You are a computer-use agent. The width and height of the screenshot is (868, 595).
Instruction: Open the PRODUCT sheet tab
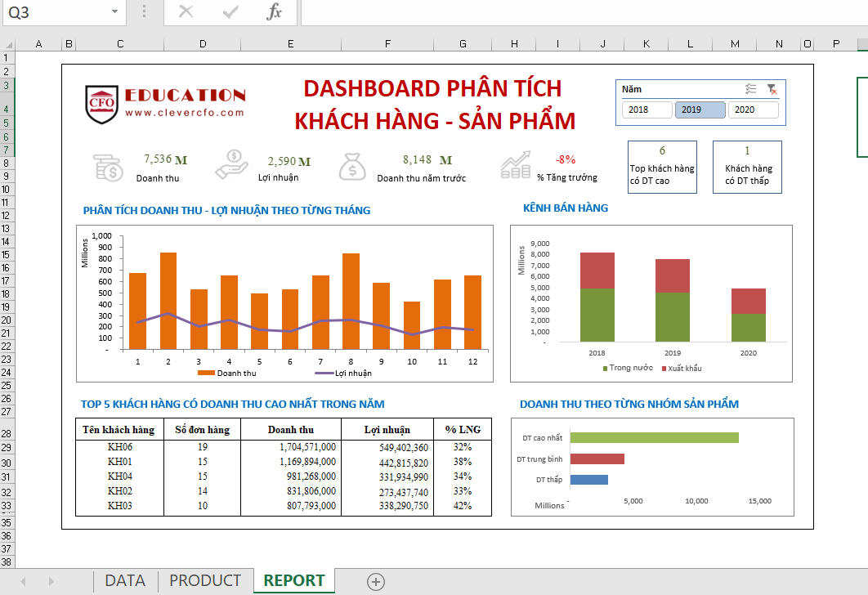click(205, 581)
